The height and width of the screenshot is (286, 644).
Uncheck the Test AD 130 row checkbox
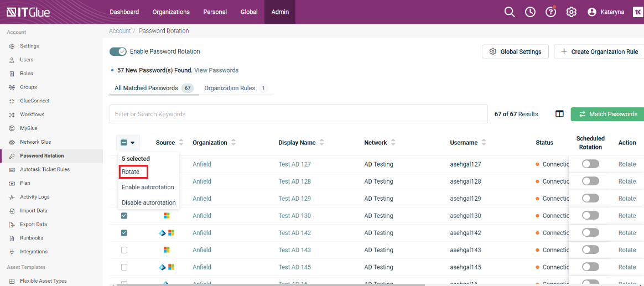coord(124,216)
